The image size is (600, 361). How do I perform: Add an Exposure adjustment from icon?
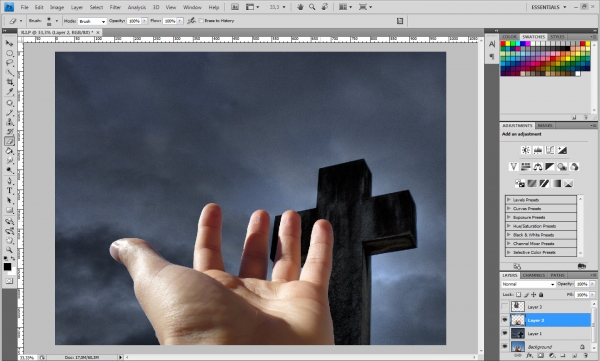[x=562, y=150]
